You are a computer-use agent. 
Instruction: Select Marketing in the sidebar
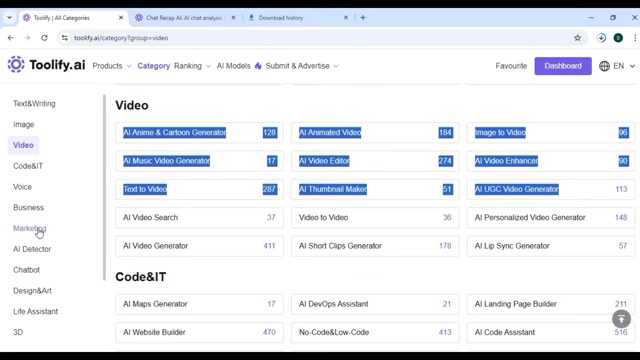[29, 229]
